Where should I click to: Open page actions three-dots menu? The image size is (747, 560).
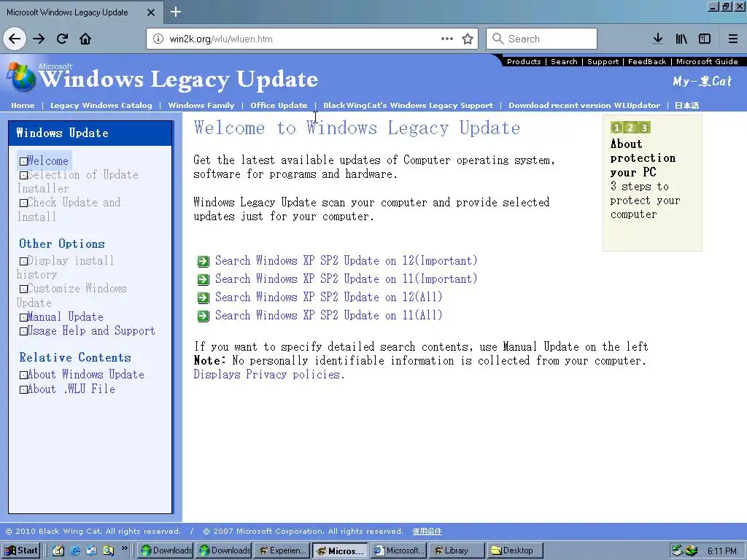[x=447, y=39]
